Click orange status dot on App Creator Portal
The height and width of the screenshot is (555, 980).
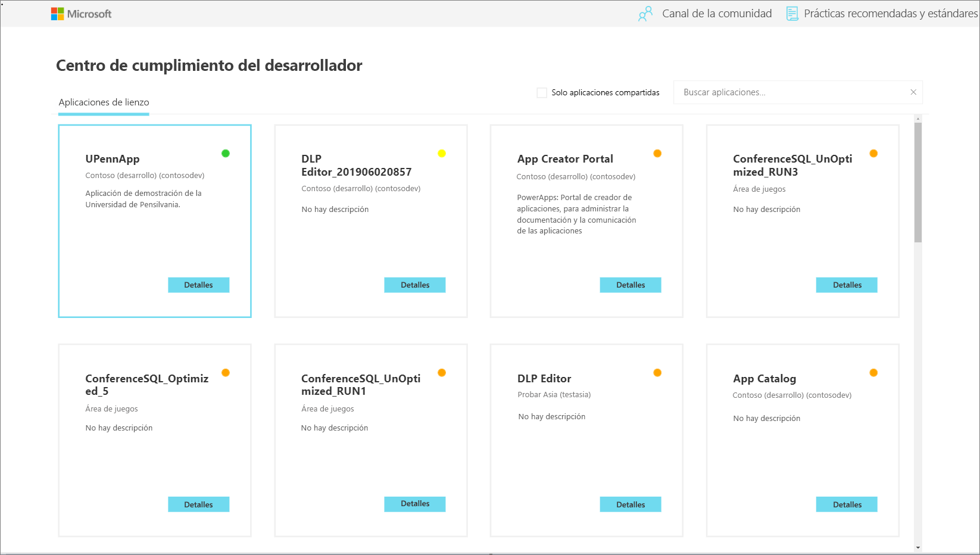pyautogui.click(x=657, y=154)
